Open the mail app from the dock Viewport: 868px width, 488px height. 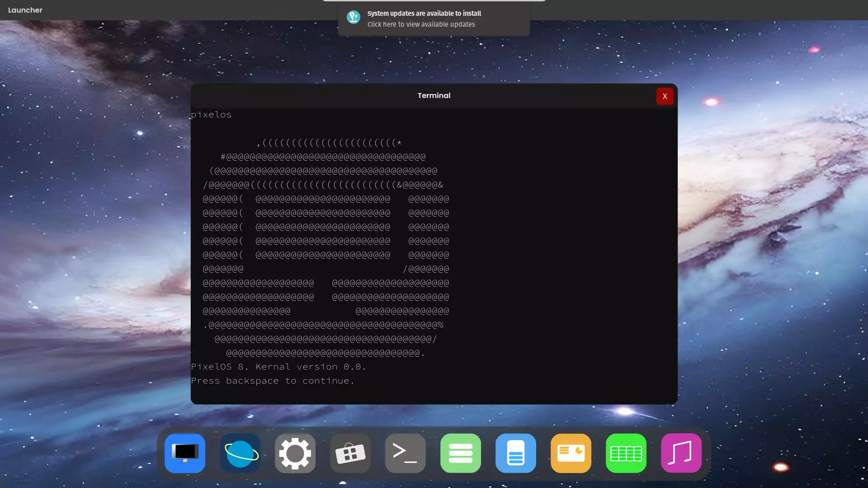click(x=571, y=453)
